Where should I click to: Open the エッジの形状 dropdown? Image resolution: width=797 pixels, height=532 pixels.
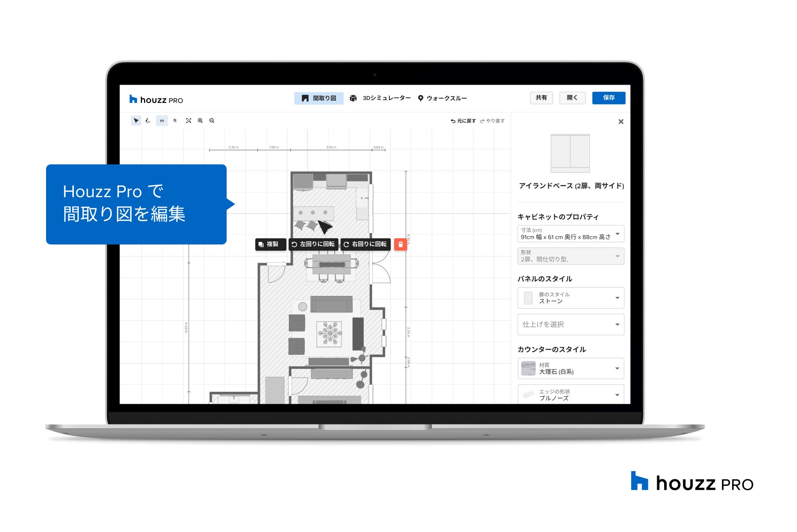click(570, 395)
